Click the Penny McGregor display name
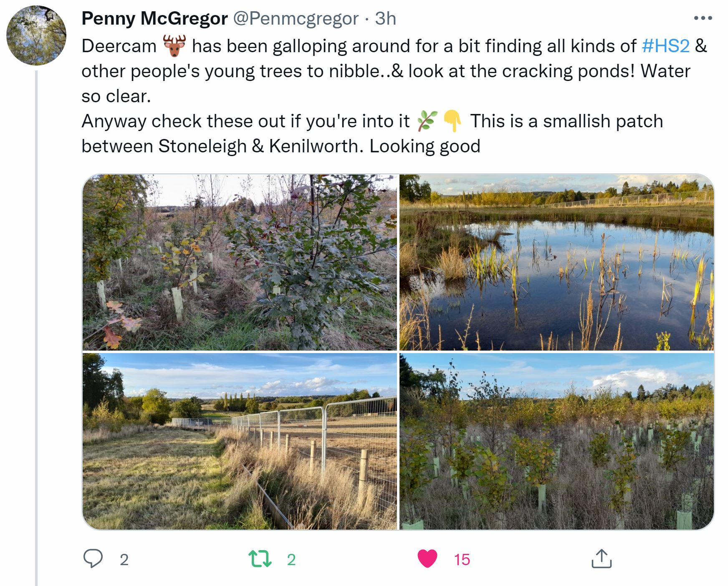The height and width of the screenshot is (586, 728). [154, 18]
